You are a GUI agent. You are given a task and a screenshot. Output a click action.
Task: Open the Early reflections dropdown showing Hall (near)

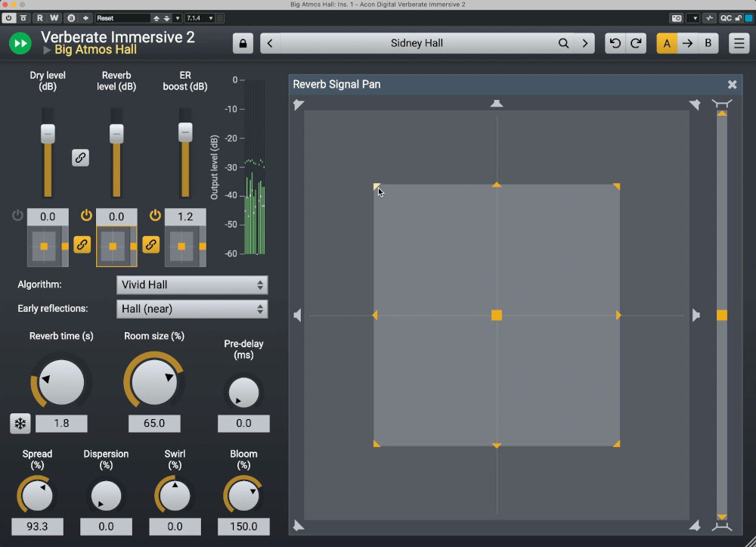coord(191,309)
